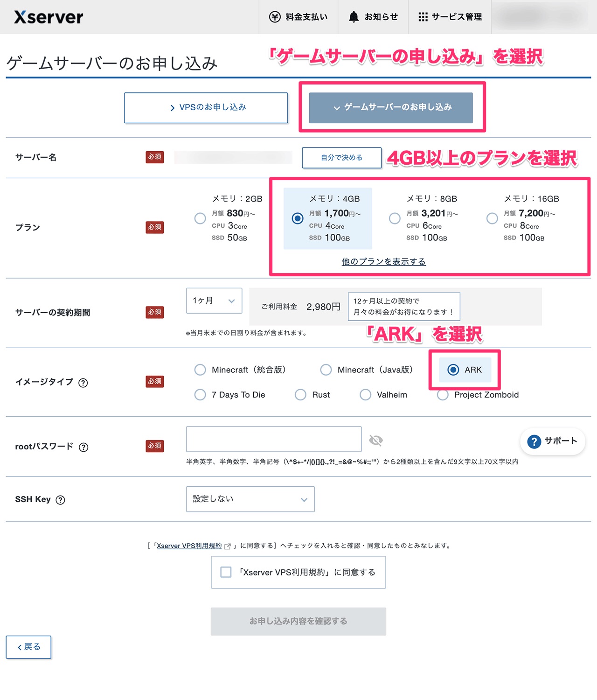
Task: Click the notification bell icon
Action: tap(354, 17)
